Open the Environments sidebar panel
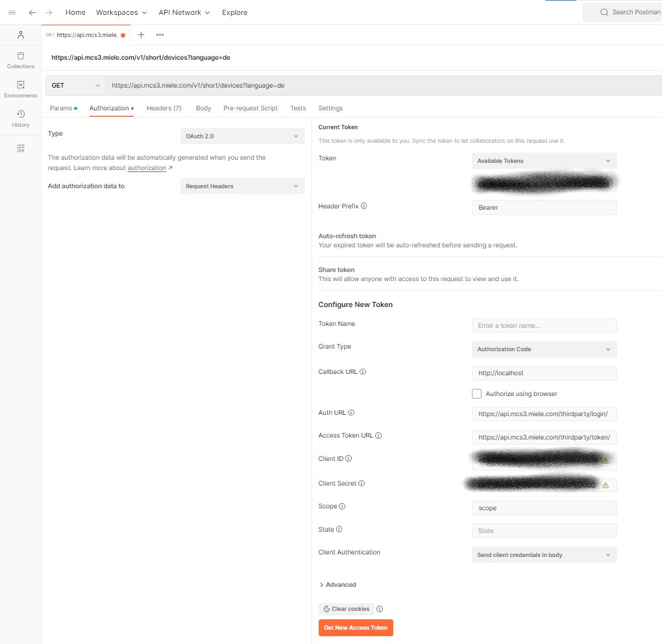This screenshot has width=662, height=644. point(21,90)
